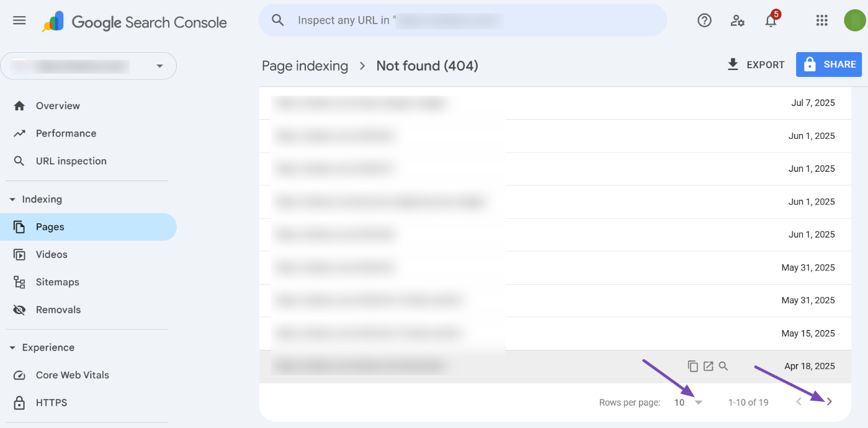Click the Sitemaps tree icon

[19, 282]
